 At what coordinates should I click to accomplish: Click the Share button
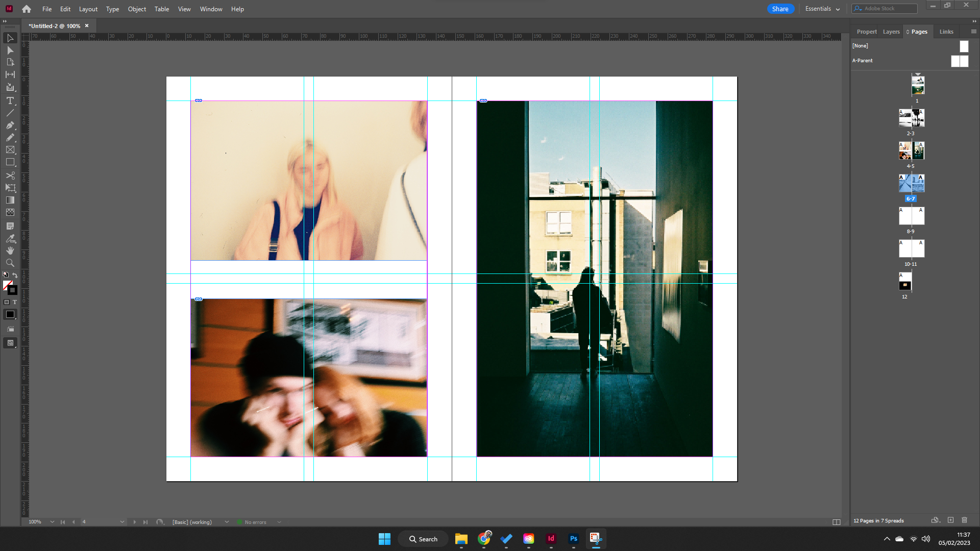(780, 9)
